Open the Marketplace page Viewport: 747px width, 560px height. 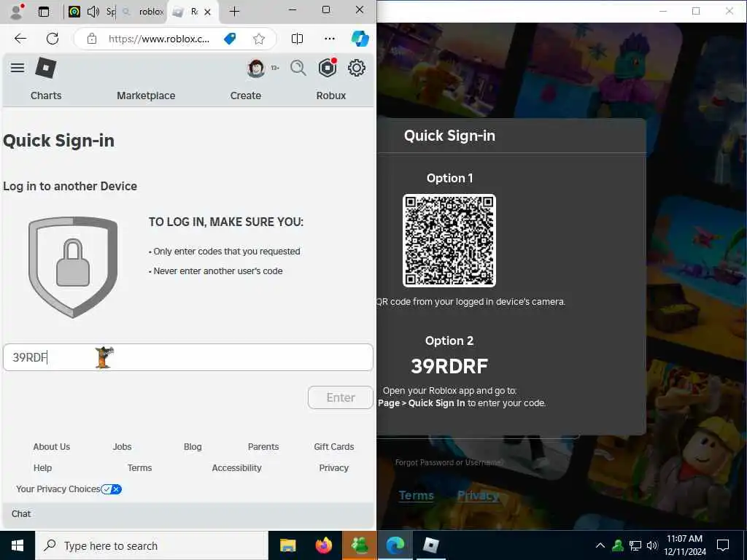coord(146,96)
